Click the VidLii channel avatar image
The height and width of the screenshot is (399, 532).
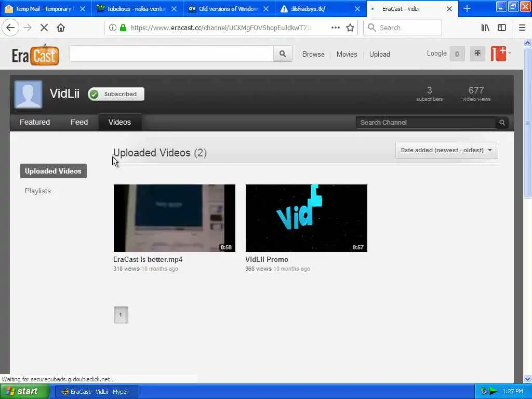click(28, 94)
